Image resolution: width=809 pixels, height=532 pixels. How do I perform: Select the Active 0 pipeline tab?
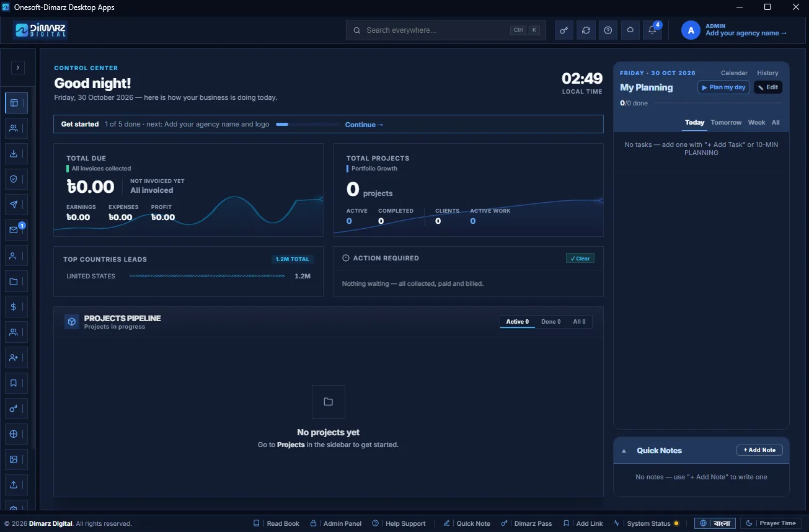[517, 322]
